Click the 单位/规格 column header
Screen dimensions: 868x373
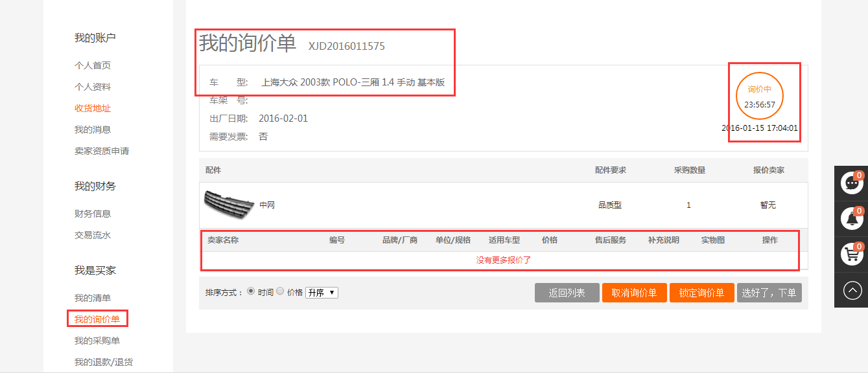[453, 240]
